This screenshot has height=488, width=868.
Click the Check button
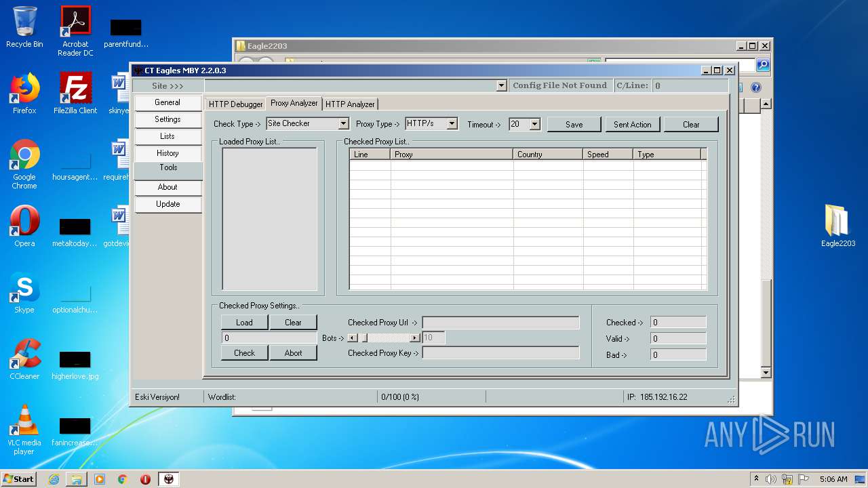click(x=244, y=352)
